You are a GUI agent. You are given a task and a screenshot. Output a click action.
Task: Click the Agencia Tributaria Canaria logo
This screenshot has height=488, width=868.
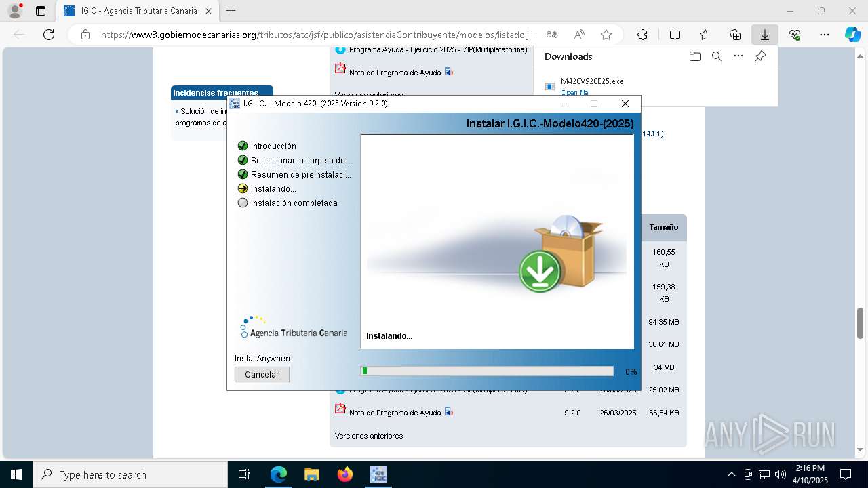coord(294,327)
